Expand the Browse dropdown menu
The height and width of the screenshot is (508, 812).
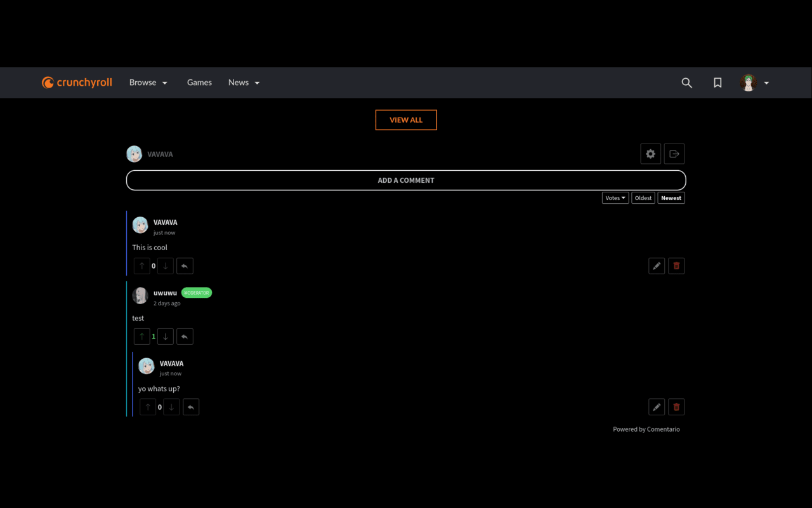pyautogui.click(x=148, y=83)
